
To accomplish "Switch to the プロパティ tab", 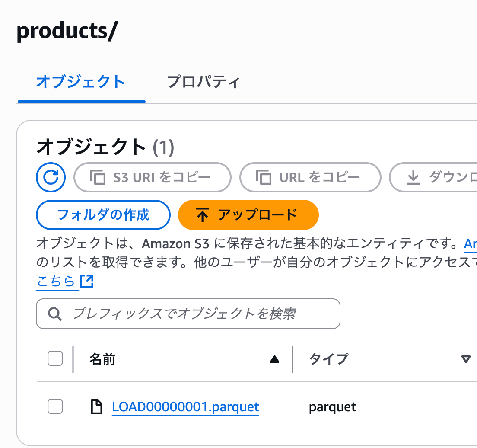I will (203, 82).
